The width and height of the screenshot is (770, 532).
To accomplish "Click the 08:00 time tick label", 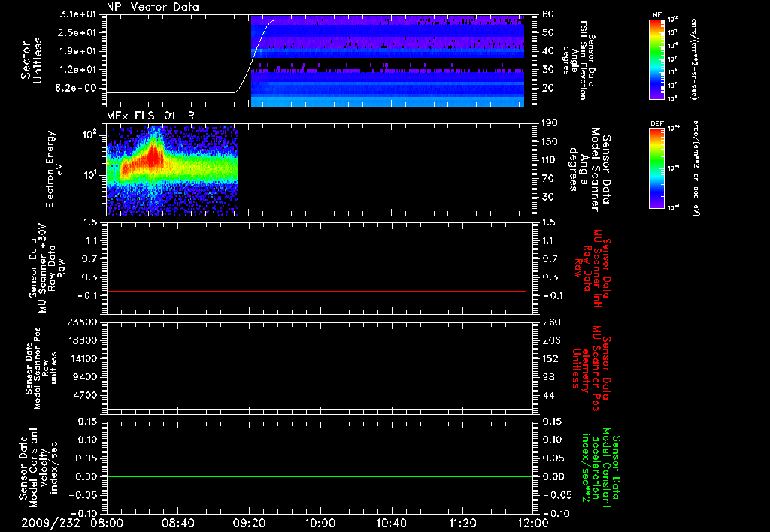I will coord(107,523).
